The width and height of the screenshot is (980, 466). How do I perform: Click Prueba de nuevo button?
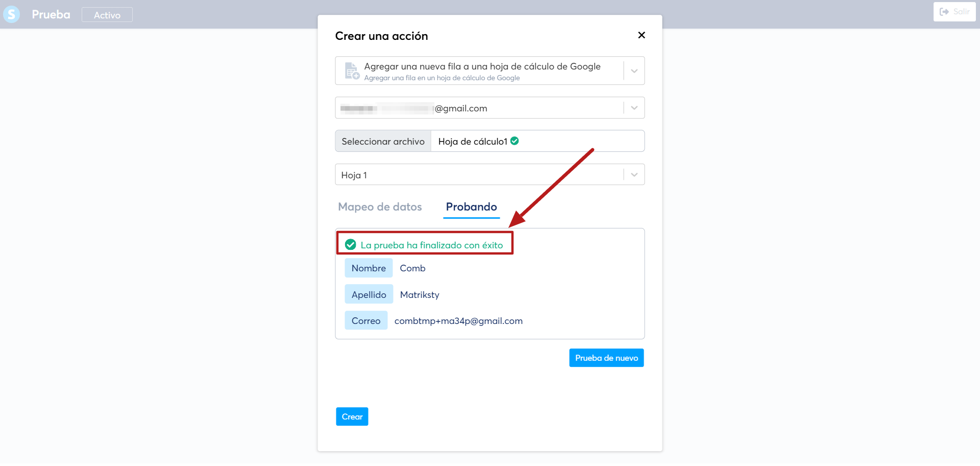coord(606,358)
